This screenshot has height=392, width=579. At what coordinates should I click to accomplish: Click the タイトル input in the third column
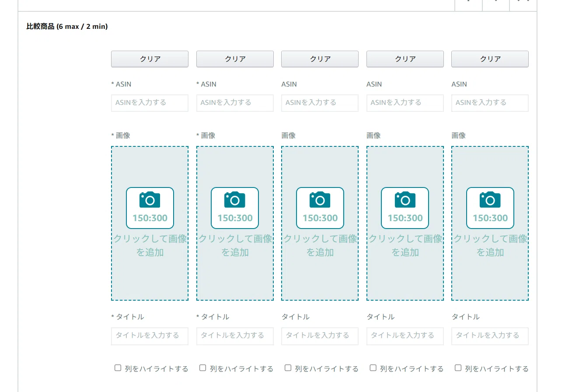tap(320, 336)
